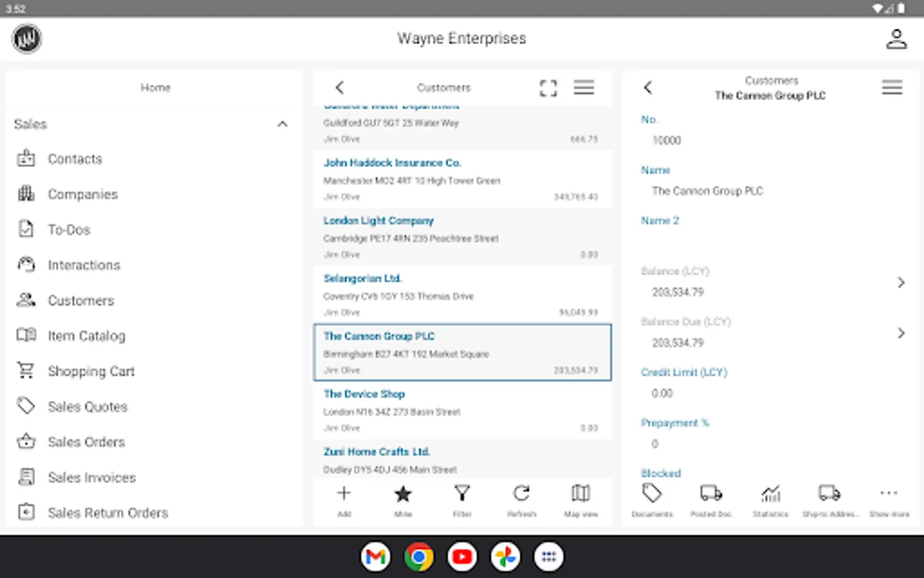The height and width of the screenshot is (578, 924).
Task: Open the Customers list hamburger menu
Action: coord(584,87)
